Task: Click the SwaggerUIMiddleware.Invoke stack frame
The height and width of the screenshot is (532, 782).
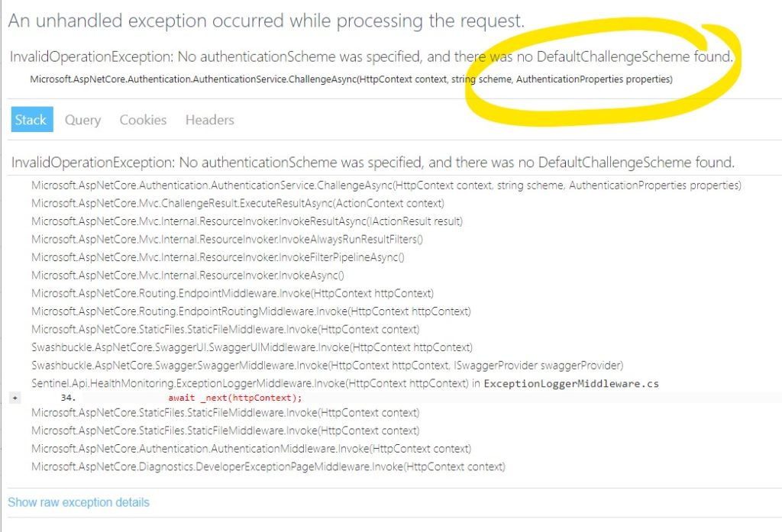Action: click(252, 347)
